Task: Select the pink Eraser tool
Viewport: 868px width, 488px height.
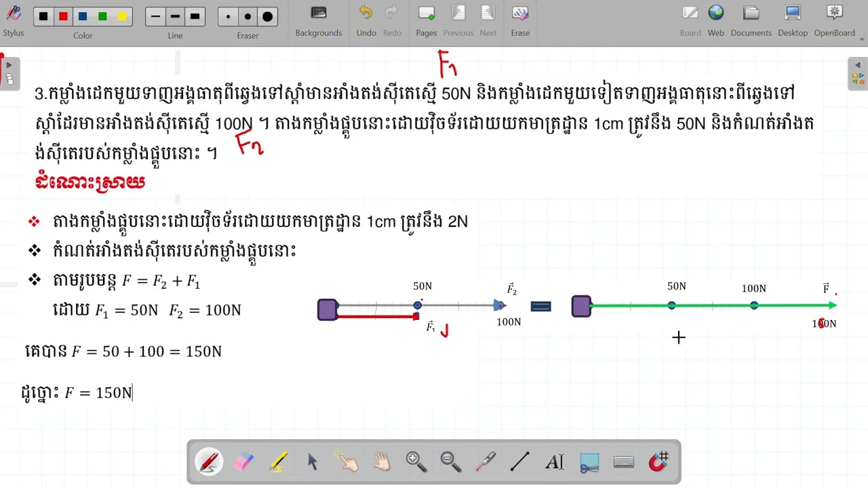Action: (x=243, y=462)
